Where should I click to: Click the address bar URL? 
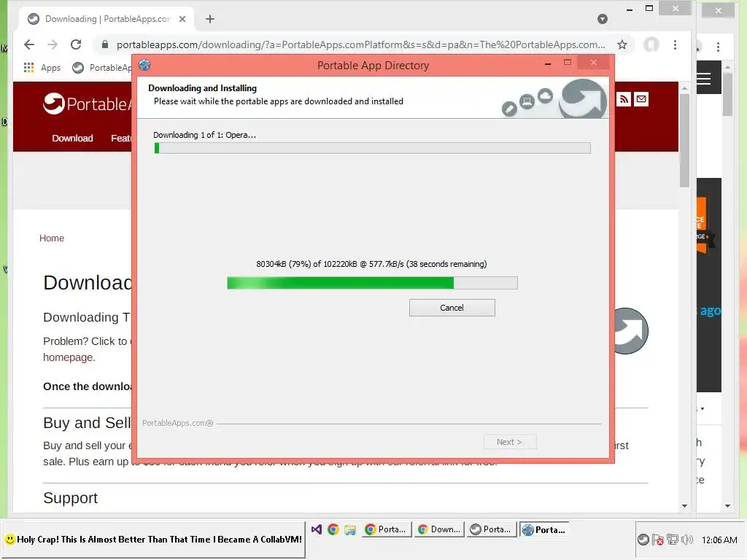[360, 44]
